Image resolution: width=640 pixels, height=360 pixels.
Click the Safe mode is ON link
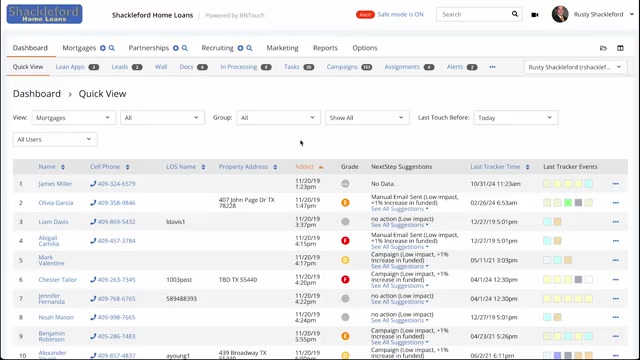(400, 14)
